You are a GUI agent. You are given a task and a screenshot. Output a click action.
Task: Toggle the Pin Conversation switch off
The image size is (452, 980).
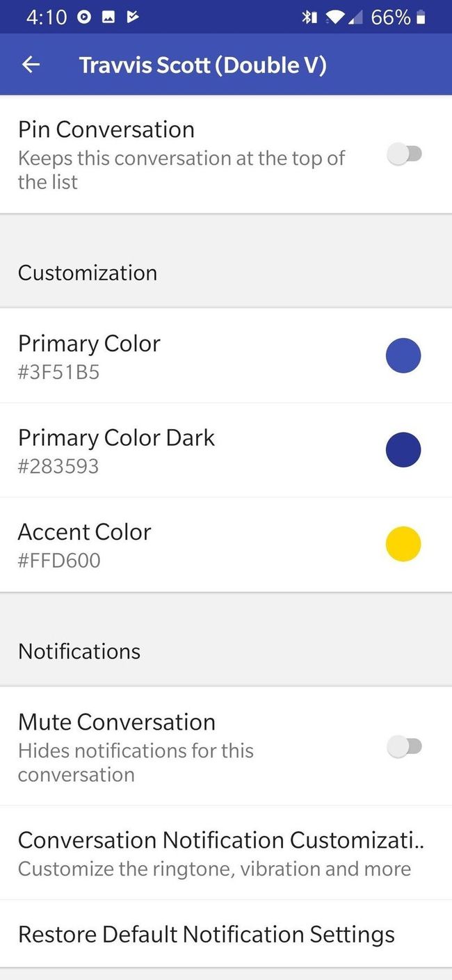[x=406, y=153]
